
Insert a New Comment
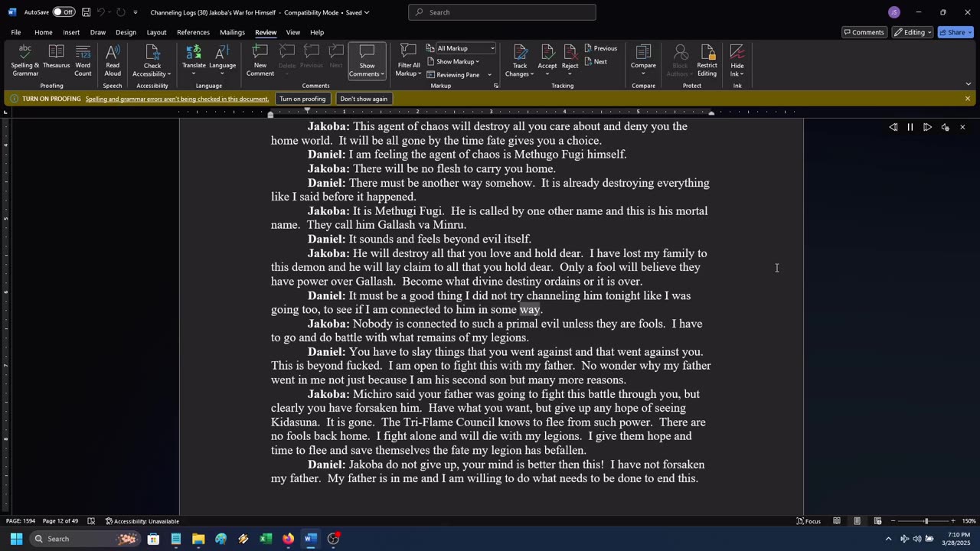click(260, 60)
